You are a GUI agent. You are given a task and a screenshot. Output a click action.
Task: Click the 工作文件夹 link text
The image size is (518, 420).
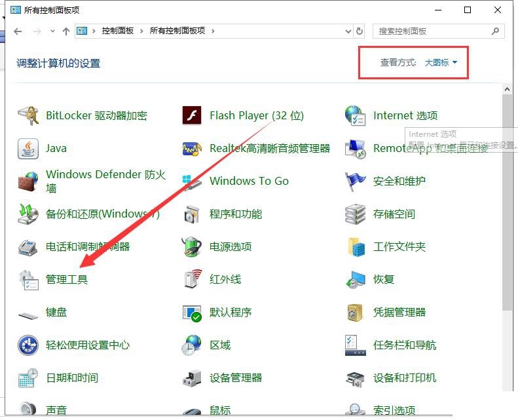click(399, 246)
